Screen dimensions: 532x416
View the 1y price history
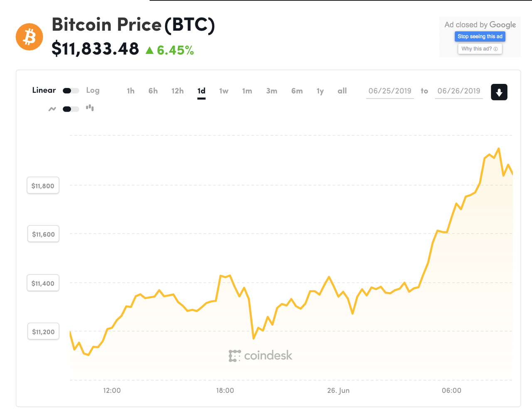(320, 91)
